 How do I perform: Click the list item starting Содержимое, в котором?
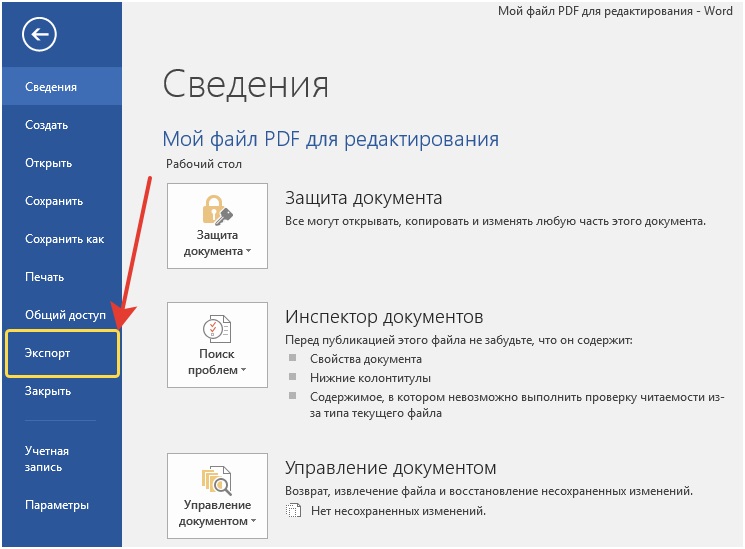517,405
